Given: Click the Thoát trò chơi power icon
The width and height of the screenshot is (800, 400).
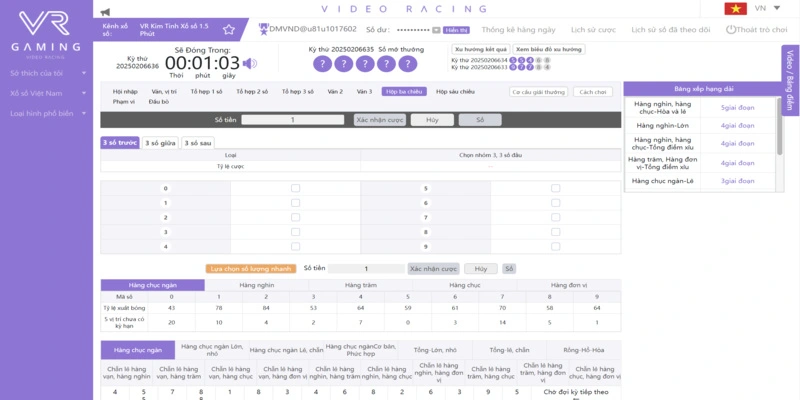Looking at the screenshot, I should pos(730,30).
